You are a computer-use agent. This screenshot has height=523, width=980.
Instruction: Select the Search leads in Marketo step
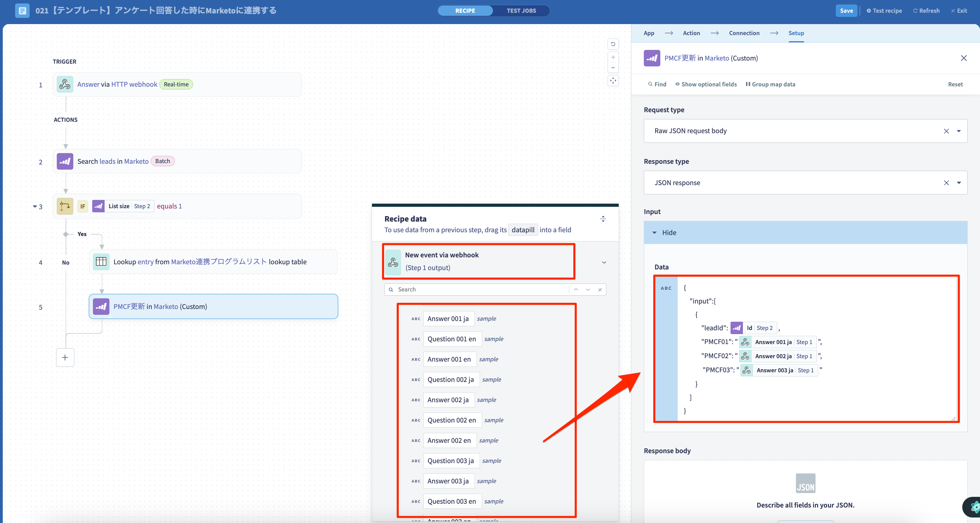[x=177, y=161]
